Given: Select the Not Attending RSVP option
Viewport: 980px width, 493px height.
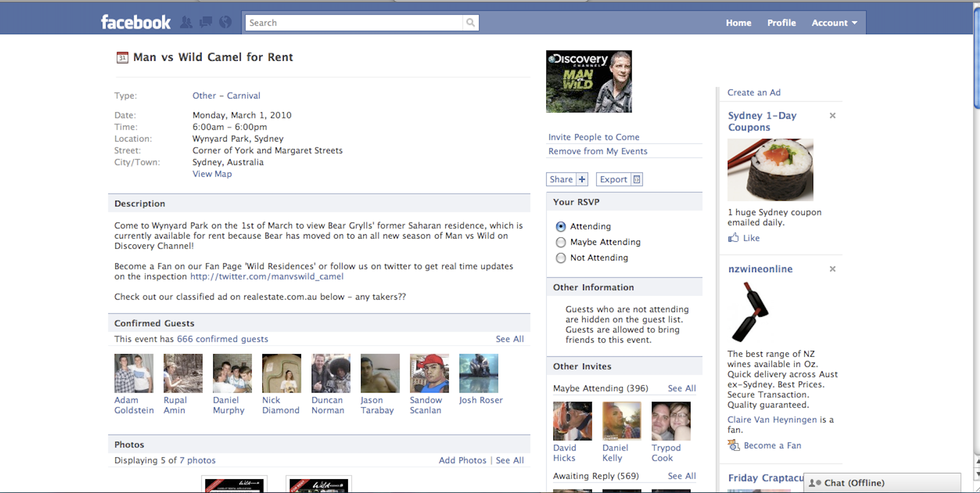Looking at the screenshot, I should (561, 258).
